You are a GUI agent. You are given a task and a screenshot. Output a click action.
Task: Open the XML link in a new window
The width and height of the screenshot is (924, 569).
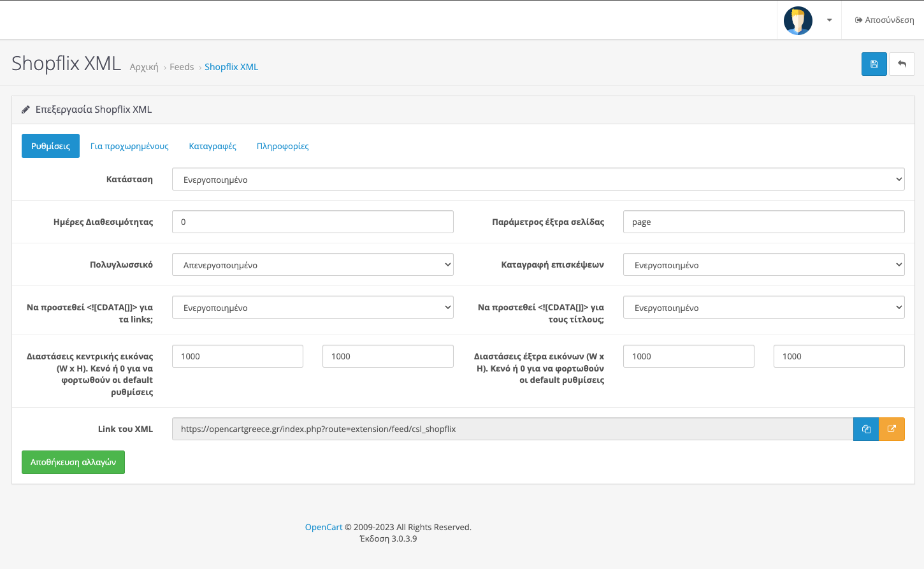pyautogui.click(x=892, y=429)
